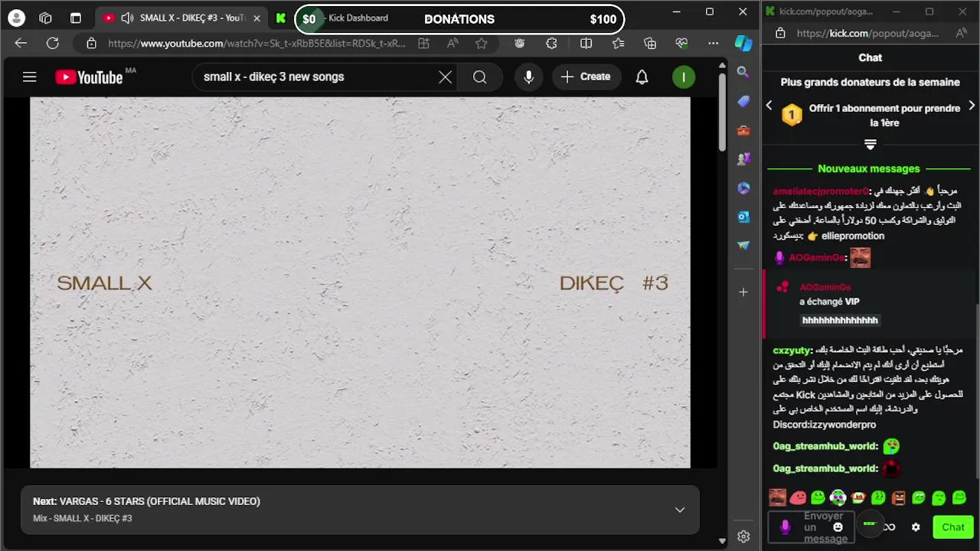Collapse the Kick top donors banner

tap(870, 144)
